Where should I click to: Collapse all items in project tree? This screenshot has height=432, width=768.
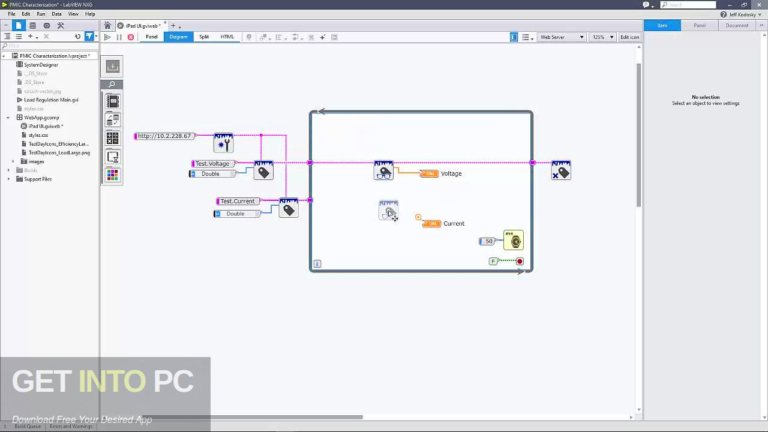(7, 36)
